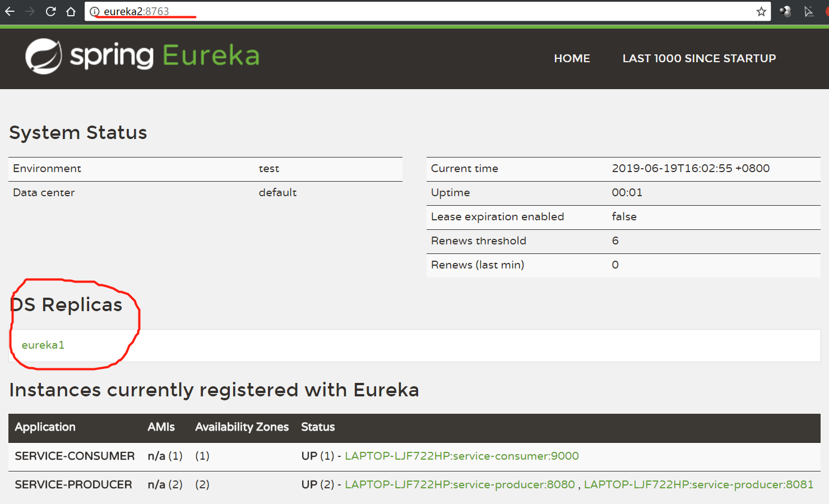
Task: Select the Lease expiration enabled value false
Action: (x=624, y=216)
